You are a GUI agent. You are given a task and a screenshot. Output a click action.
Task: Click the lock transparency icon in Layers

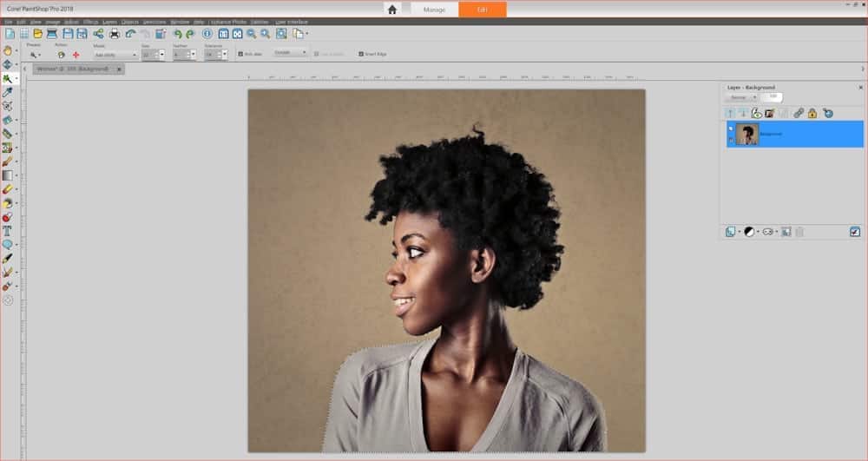click(x=812, y=113)
